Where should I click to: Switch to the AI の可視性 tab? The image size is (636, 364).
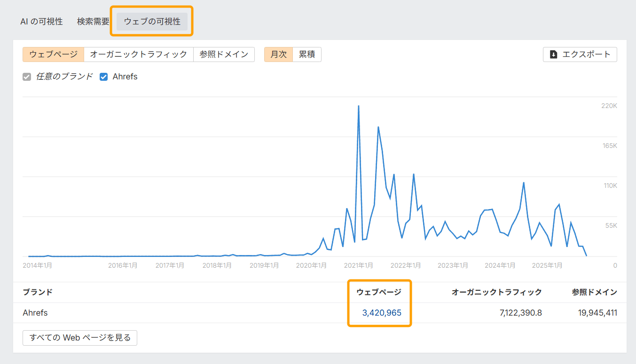[42, 21]
